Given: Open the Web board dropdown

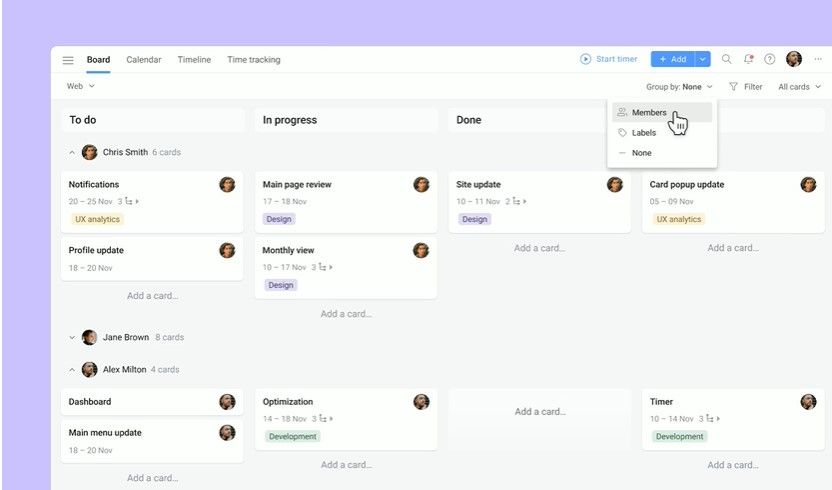Looking at the screenshot, I should [x=81, y=86].
